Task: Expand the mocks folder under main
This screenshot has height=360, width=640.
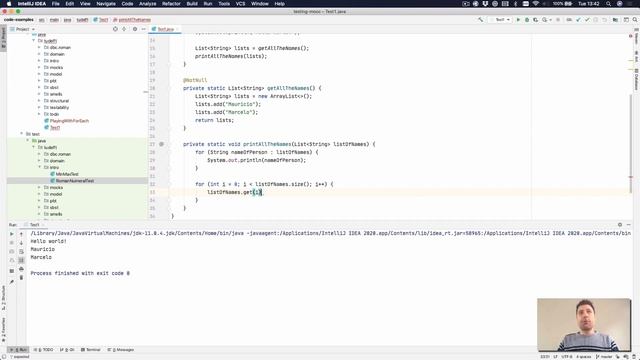Action: tap(39, 67)
